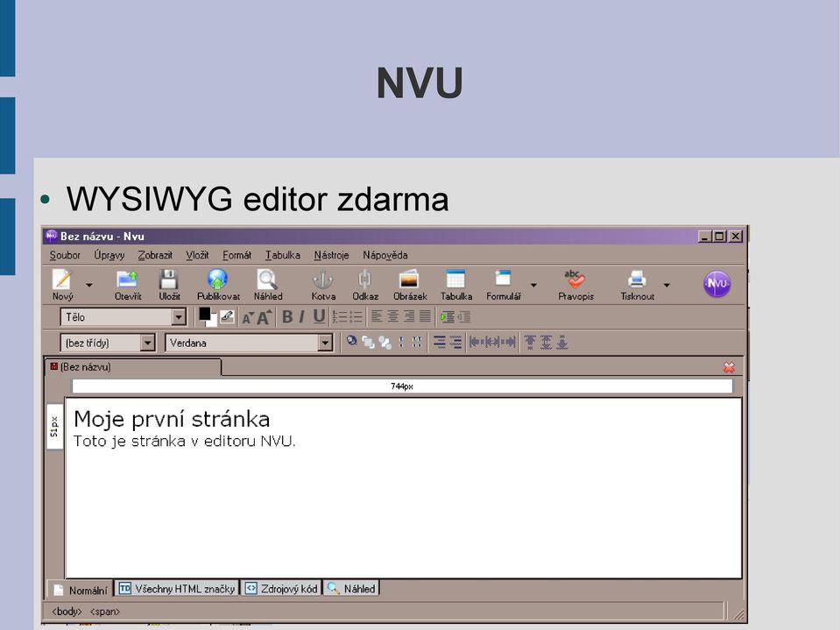Screen dimensions: 840x630
Task: Click the <span> tag in status bar
Action: tap(105, 612)
